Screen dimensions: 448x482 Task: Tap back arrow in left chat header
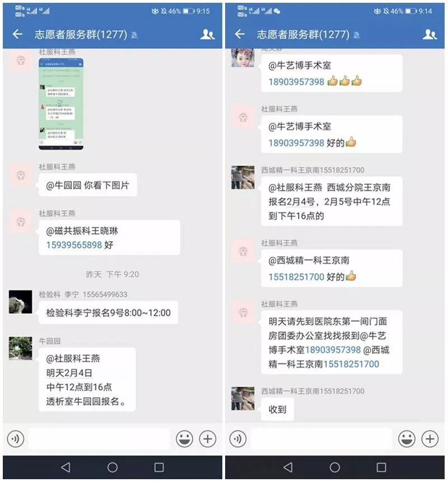tap(17, 34)
